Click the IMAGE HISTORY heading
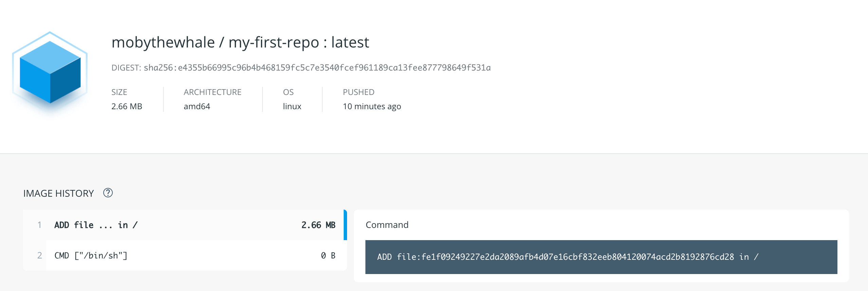The height and width of the screenshot is (291, 868). (x=58, y=194)
